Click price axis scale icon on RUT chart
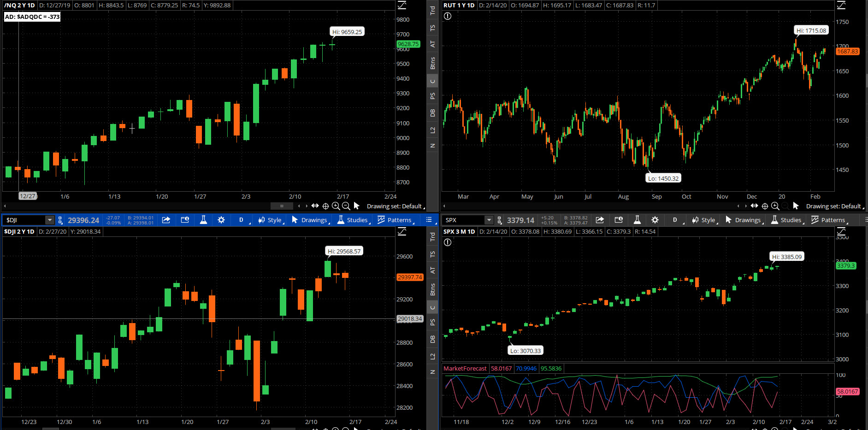 pos(841,5)
